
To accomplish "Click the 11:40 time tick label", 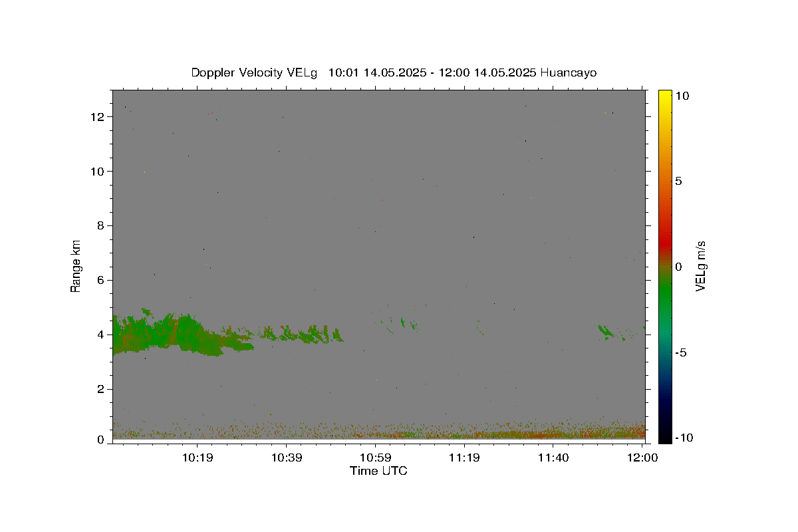I will [x=554, y=458].
